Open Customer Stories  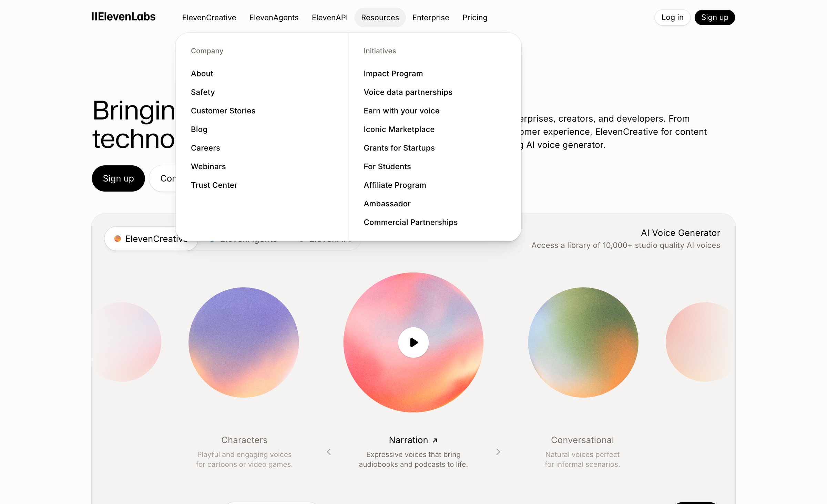click(x=223, y=111)
